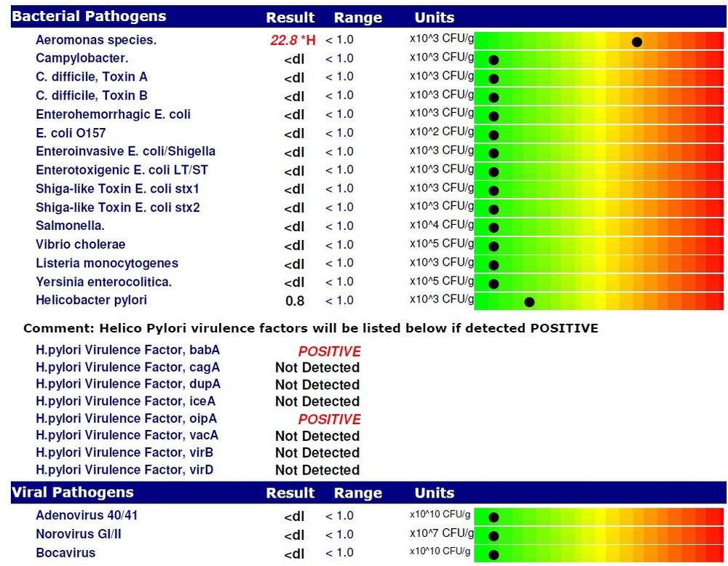
Task: Select the Yersinia enterocolitica label
Action: 103,282
